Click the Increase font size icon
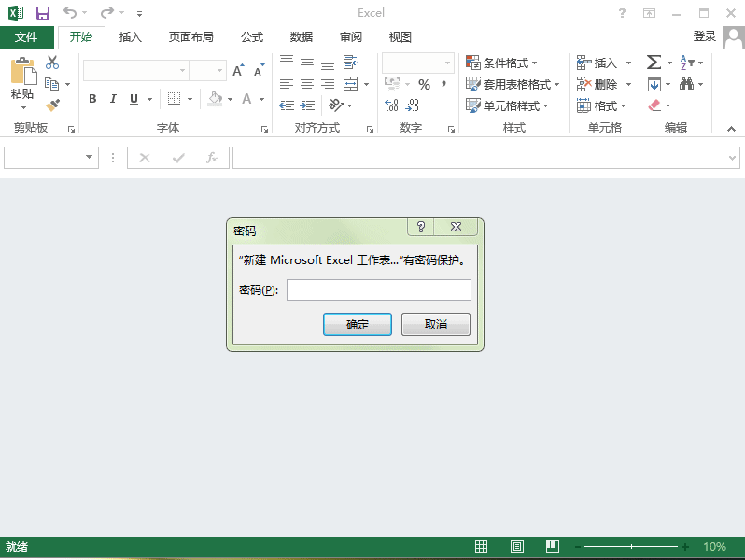The image size is (745, 560). point(238,71)
